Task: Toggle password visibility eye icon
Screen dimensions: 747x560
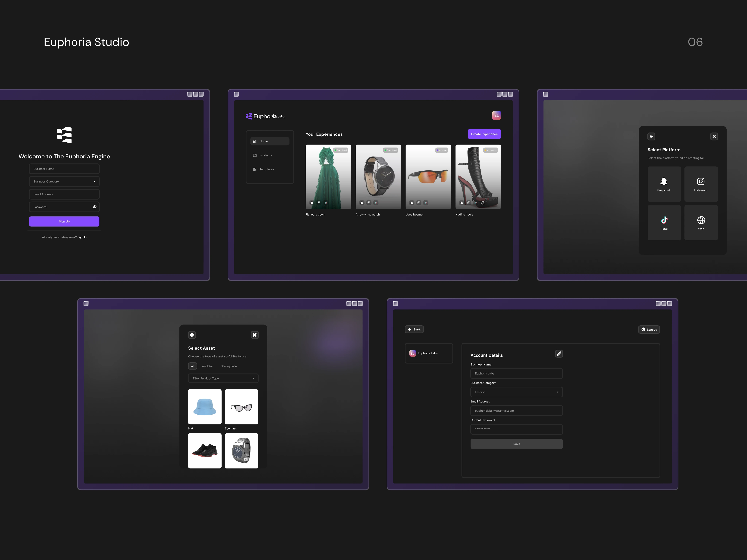Action: click(94, 207)
